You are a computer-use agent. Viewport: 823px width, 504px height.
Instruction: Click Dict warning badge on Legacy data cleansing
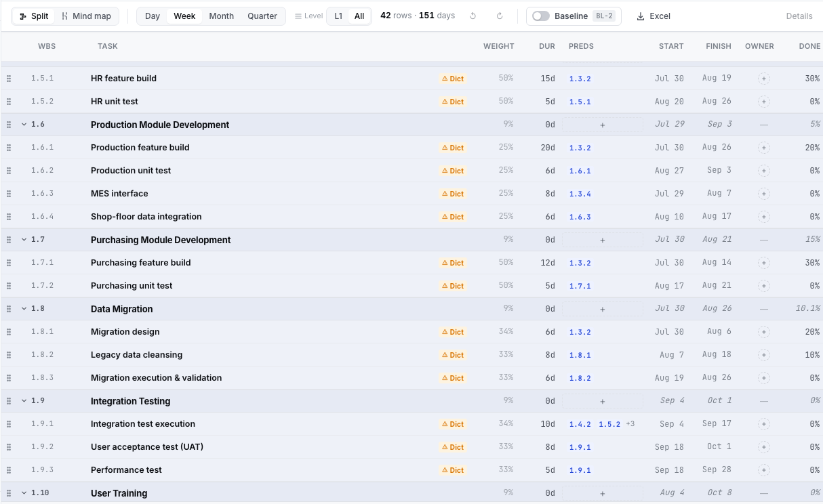pyautogui.click(x=453, y=355)
